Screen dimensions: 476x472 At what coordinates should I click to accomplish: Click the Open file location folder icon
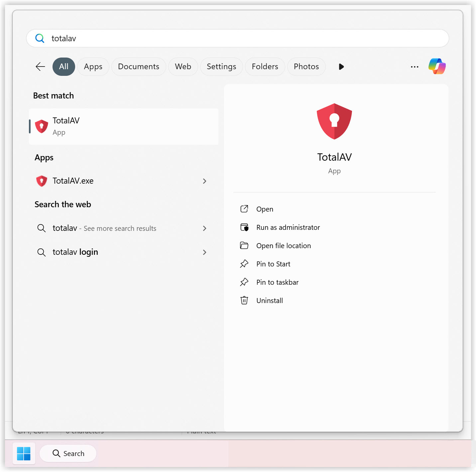tap(244, 245)
